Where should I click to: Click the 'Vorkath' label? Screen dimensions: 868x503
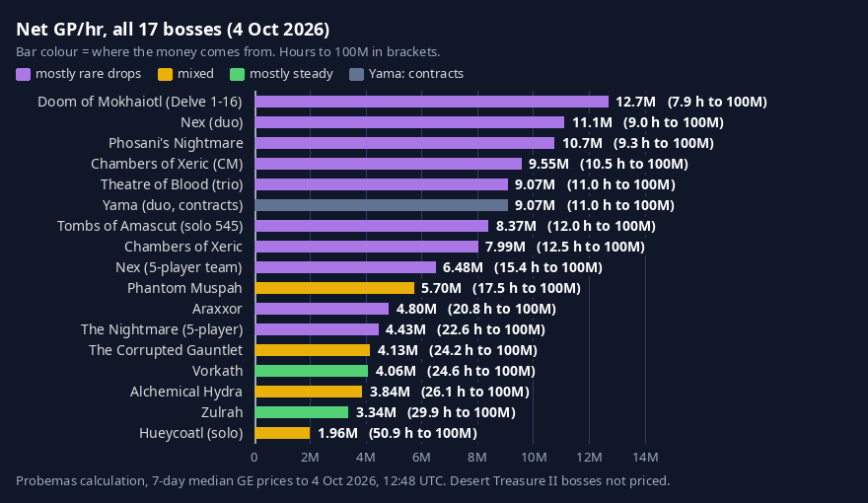click(218, 371)
